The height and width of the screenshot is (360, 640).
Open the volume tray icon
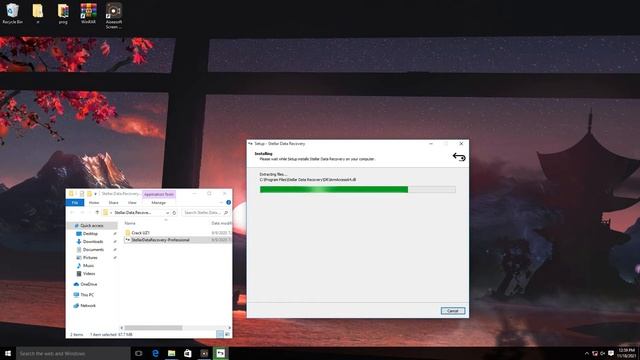(x=602, y=353)
